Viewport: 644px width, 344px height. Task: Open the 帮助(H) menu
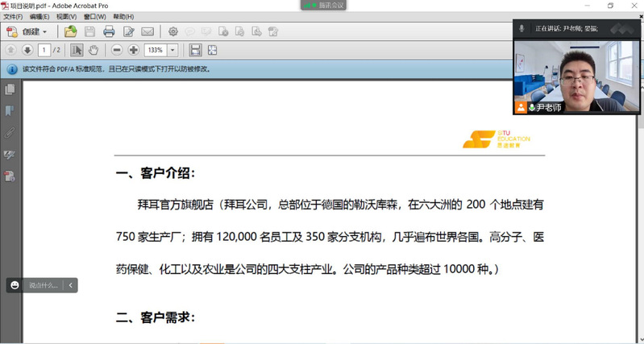pos(123,17)
